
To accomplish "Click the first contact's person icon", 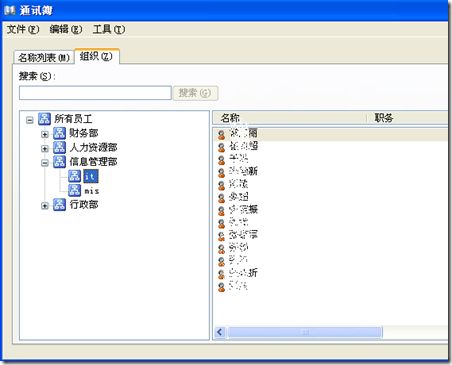I will coord(221,135).
